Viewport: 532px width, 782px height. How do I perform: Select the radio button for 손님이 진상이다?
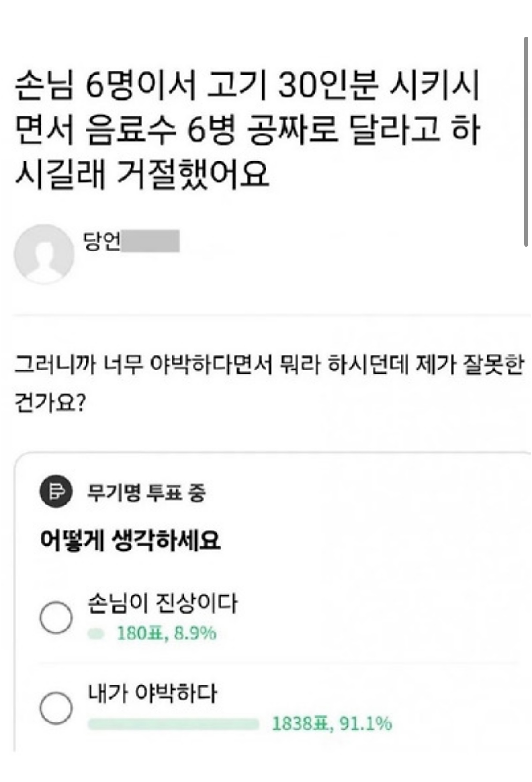[56, 617]
